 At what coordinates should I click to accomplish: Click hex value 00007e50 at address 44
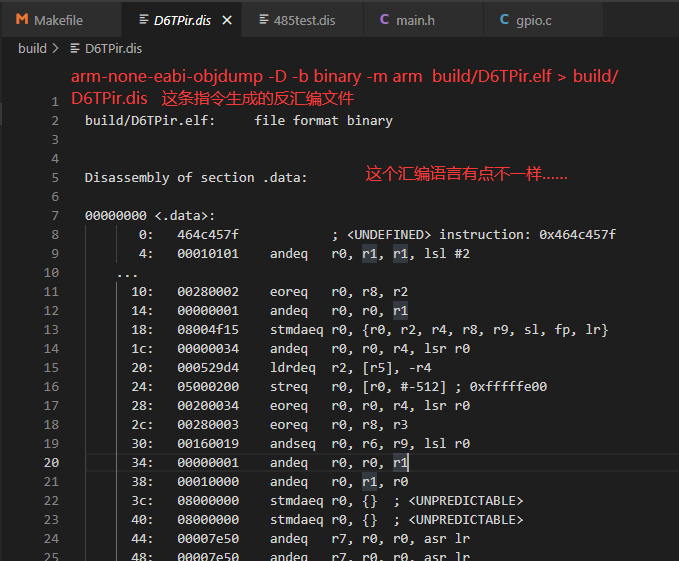coord(208,539)
